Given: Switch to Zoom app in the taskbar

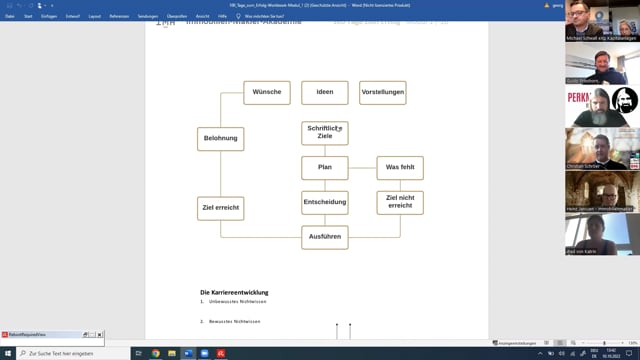Looking at the screenshot, I should (204, 353).
